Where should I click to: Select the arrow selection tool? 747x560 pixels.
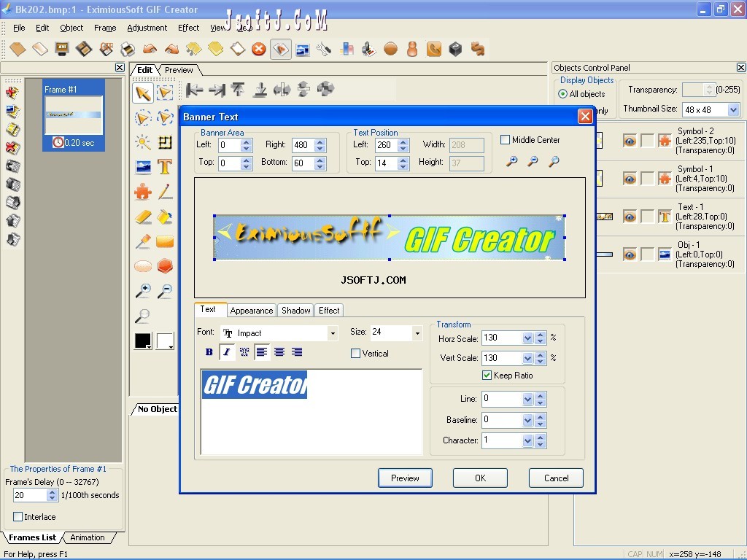(143, 93)
